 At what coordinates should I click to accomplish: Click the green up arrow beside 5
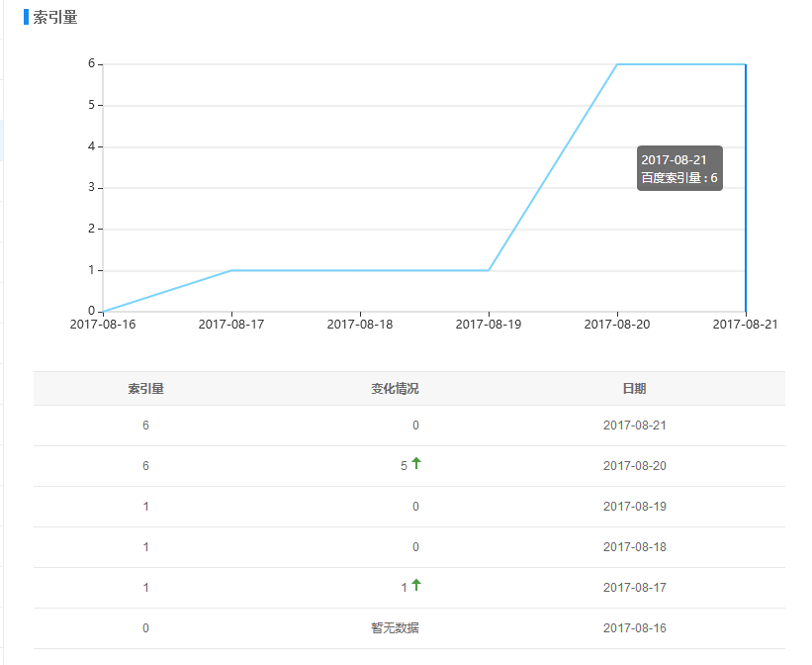[416, 463]
